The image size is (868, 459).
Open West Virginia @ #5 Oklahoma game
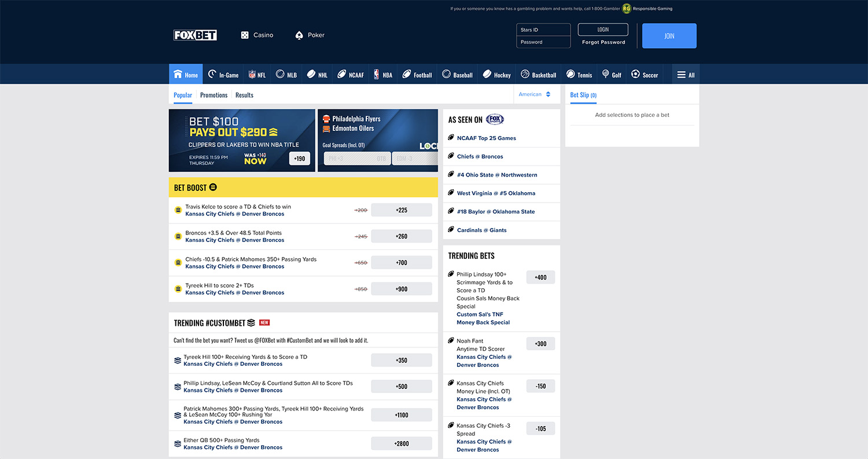coord(496,193)
